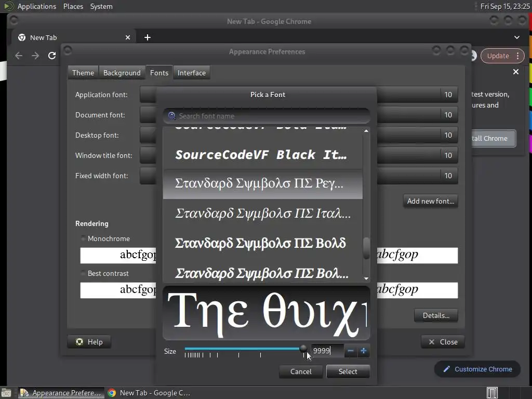Select Standard Symbols PS Bold font row
532x399 pixels.
pyautogui.click(x=262, y=243)
